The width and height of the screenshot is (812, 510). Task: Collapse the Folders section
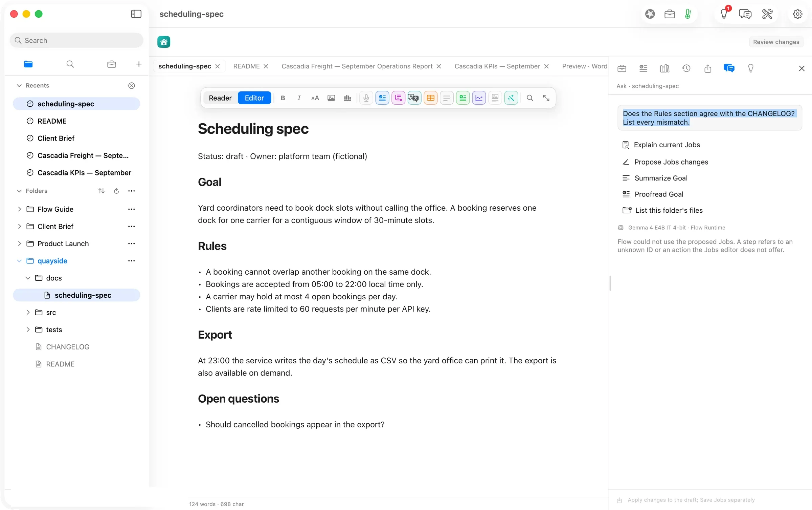19,191
